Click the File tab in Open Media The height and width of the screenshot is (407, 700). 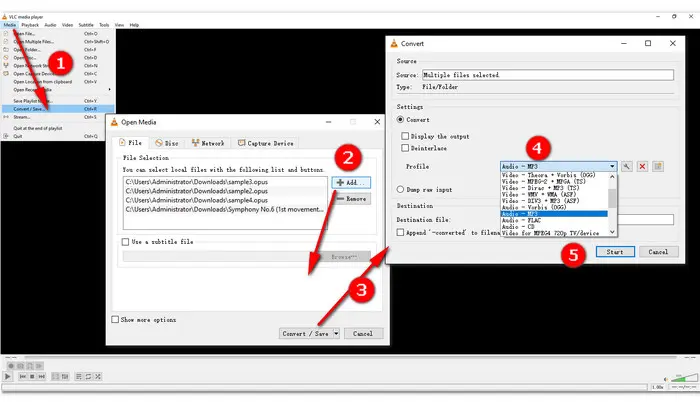point(130,143)
